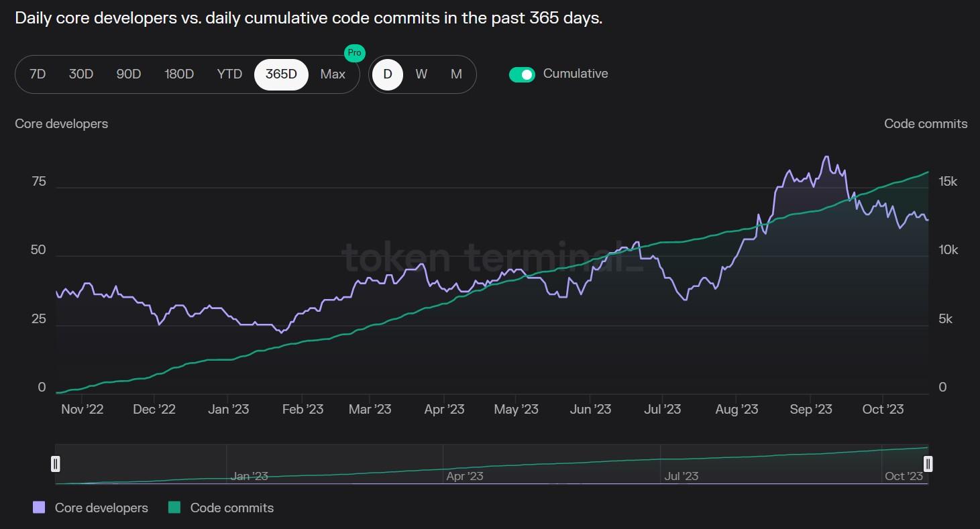Click the Feb '23 x-axis label
This screenshot has width=980, height=529.
303,409
